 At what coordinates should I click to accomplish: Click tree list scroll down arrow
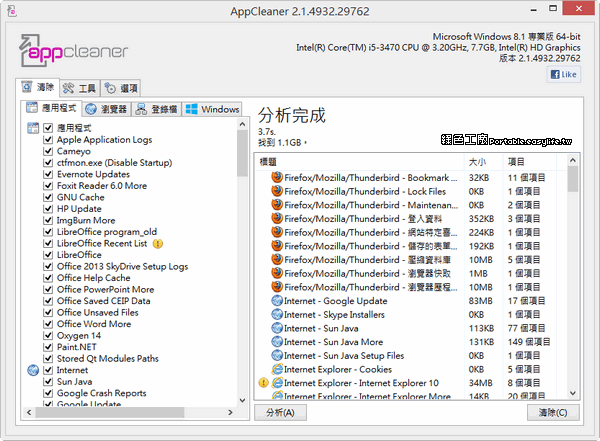pyautogui.click(x=242, y=401)
